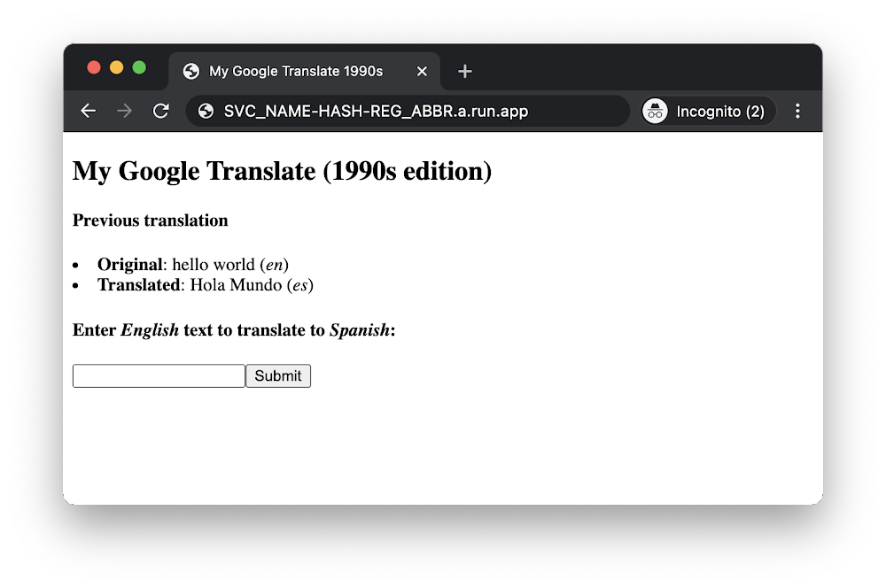The height and width of the screenshot is (588, 886).
Task: Click the 'My Google Translate 1990s' tab label
Action: point(292,71)
